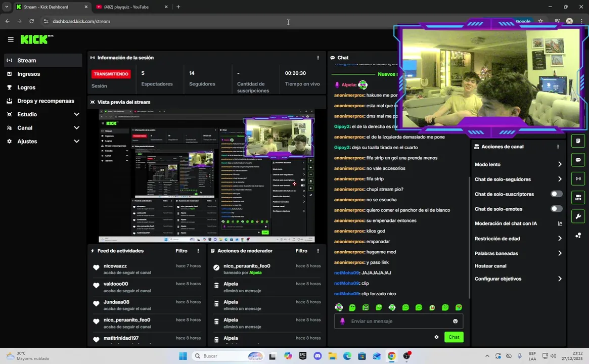Click the purple microphone badge in message box

click(x=342, y=321)
